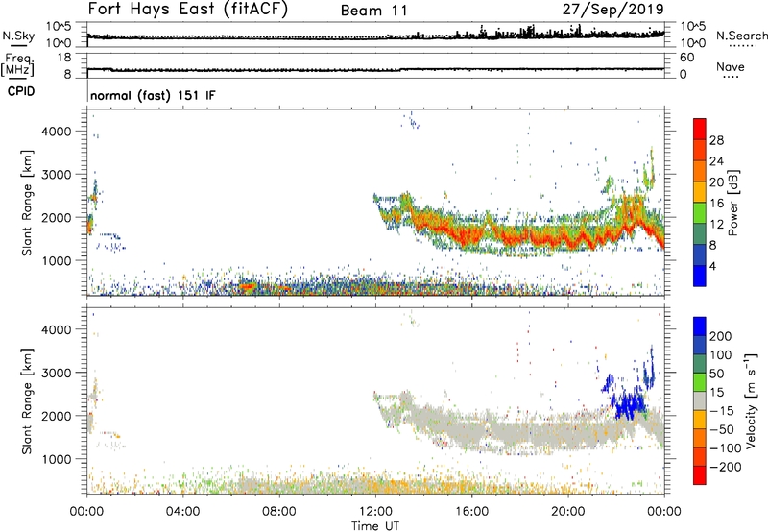The width and height of the screenshot is (768, 532).
Task: Click the '16:00' time tick label
Action: tap(472, 512)
